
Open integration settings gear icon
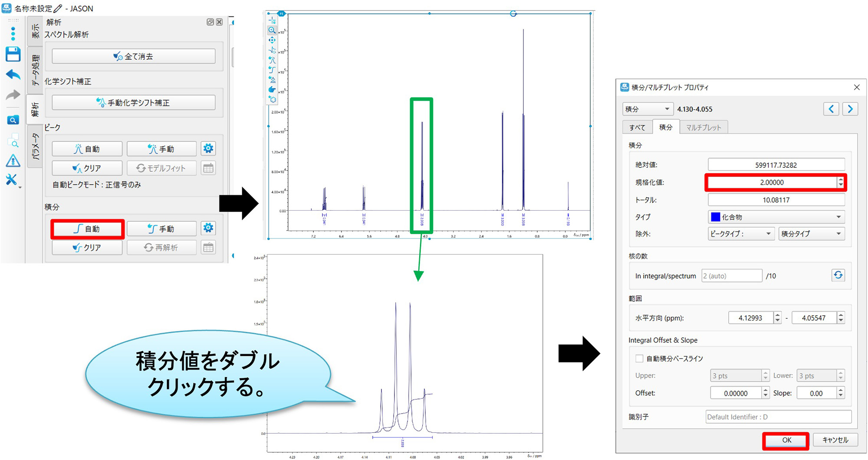pos(208,228)
